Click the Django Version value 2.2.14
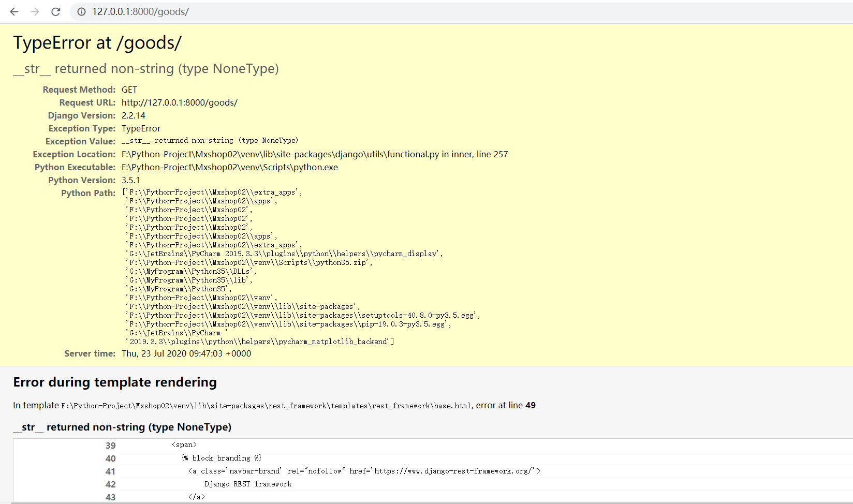 tap(134, 115)
